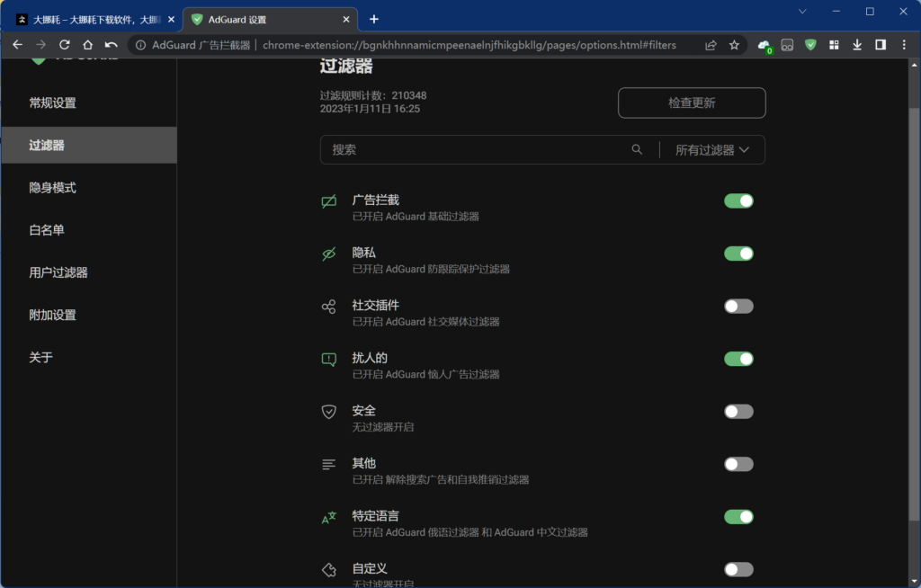Bookmark this page with the star icon
921x588 pixels.
coord(734,45)
